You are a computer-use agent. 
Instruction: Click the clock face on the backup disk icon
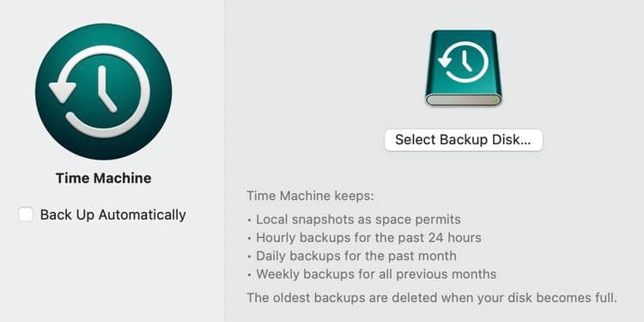464,63
